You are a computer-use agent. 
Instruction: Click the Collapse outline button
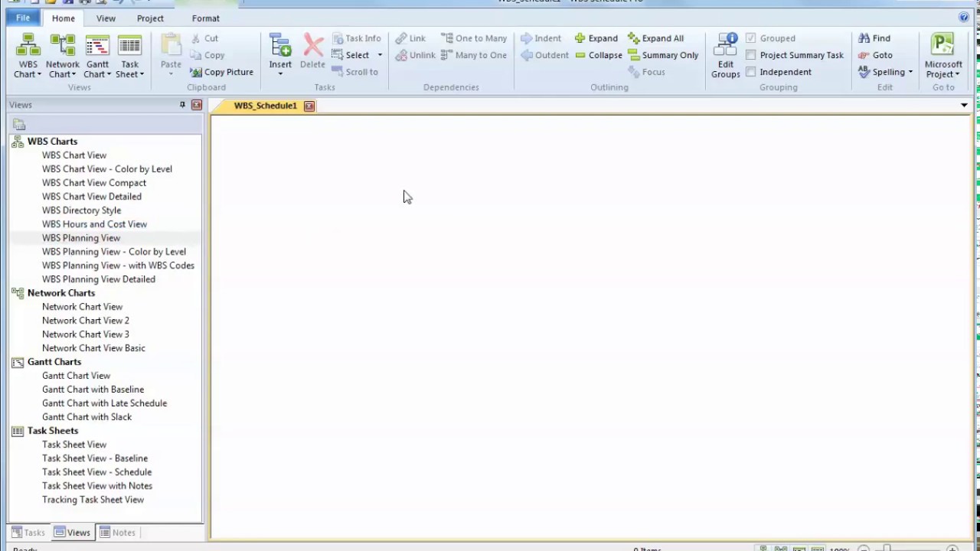pos(598,55)
